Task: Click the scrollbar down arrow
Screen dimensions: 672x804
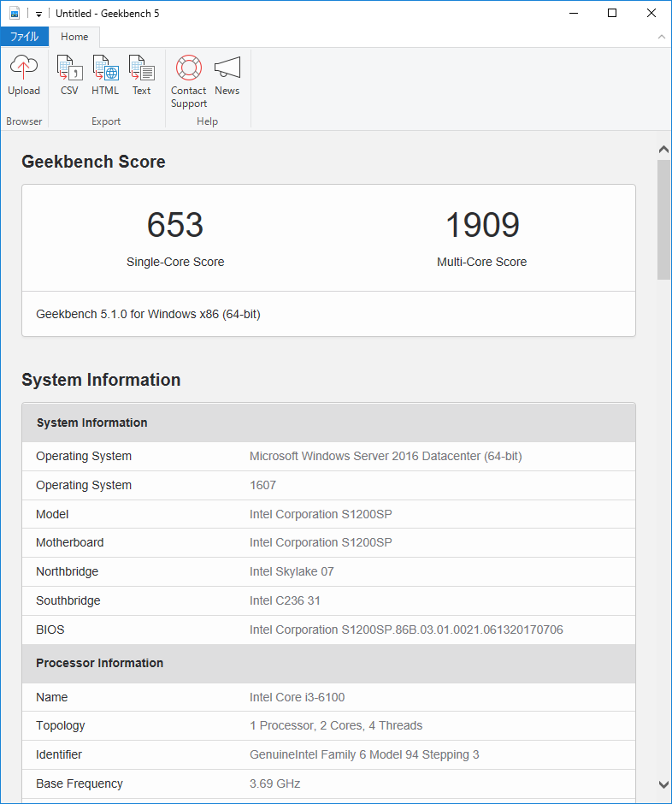Action: 663,784
